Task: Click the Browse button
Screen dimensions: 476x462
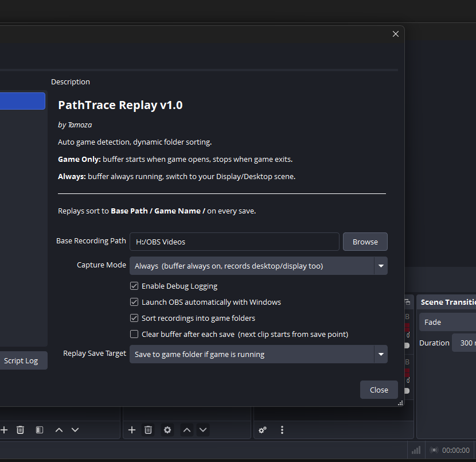Action: [x=365, y=242]
